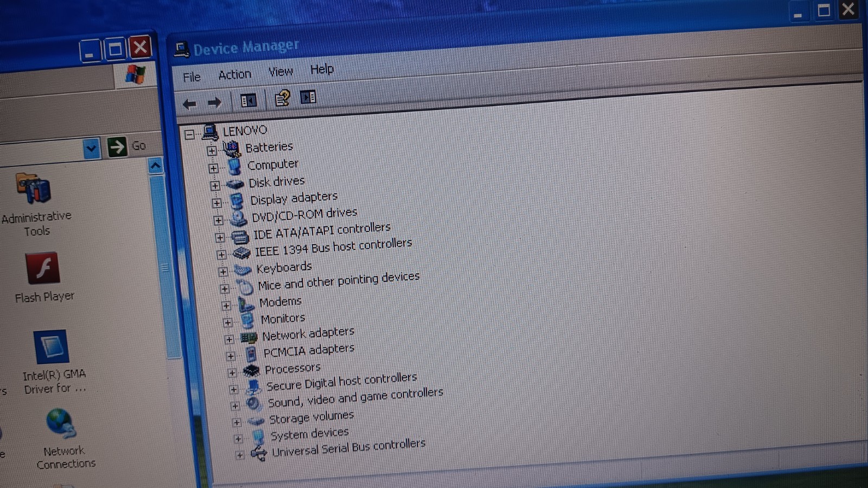The height and width of the screenshot is (488, 868).
Task: Select the Batteries category icon
Action: click(x=232, y=148)
